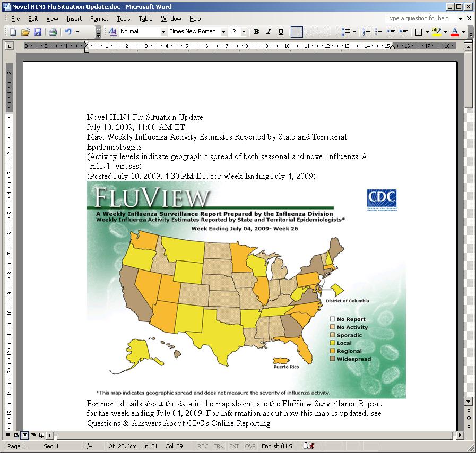Save the document with floppy disk icon
The height and width of the screenshot is (453, 476).
click(38, 31)
